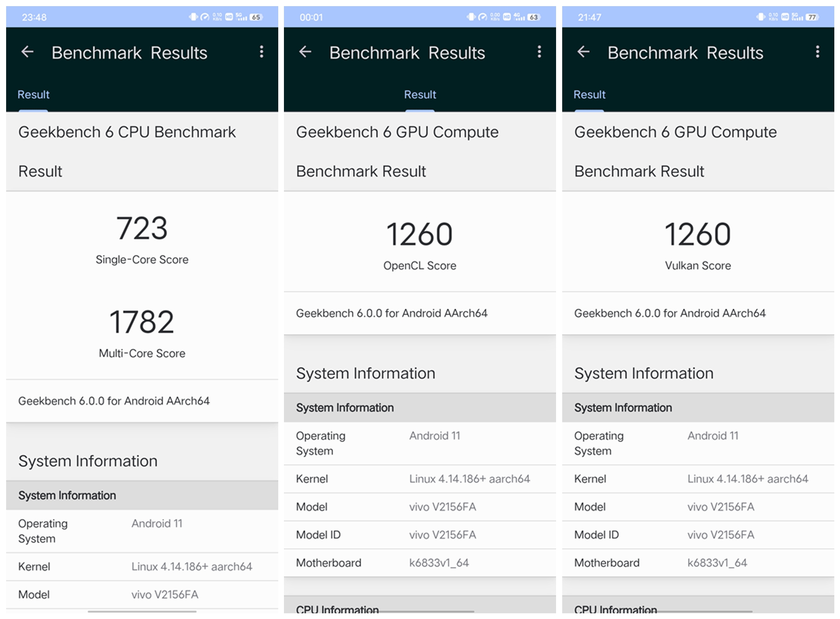Tap the gray System Information subheader in the OpenCL screen
Image resolution: width=840 pixels, height=619 pixels.
click(420, 408)
